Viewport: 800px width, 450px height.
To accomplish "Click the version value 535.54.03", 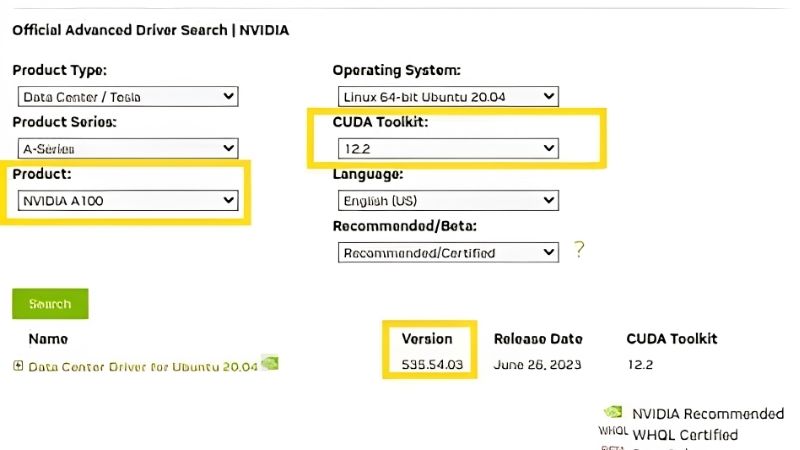I will [432, 365].
